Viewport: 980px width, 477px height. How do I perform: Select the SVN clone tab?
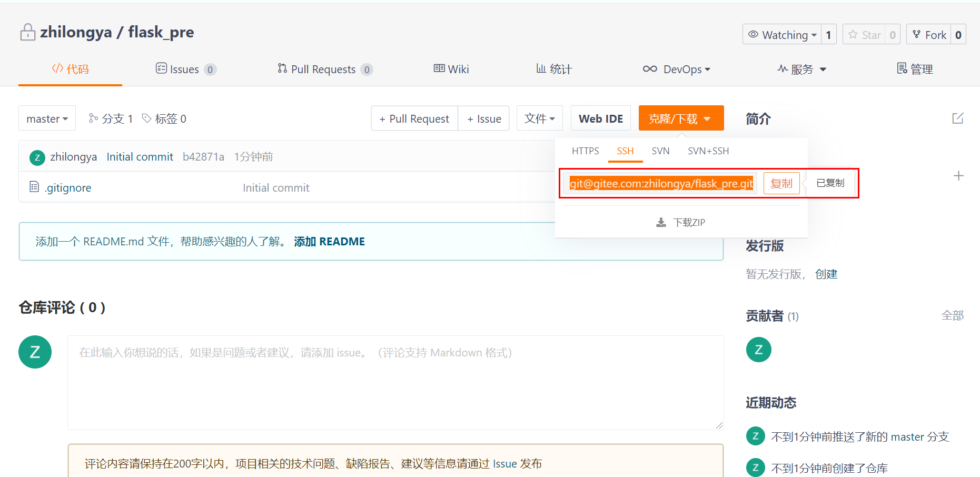pyautogui.click(x=660, y=151)
